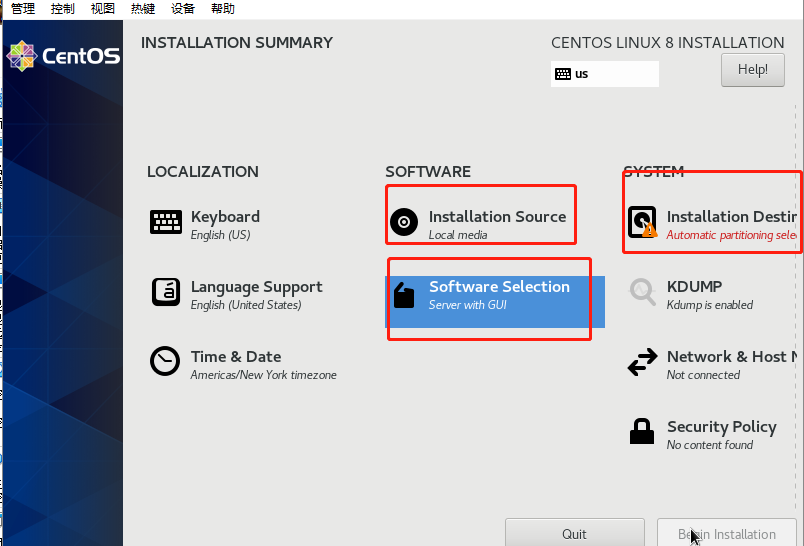Viewport: 804px width, 546px height.
Task: Click the Keyboard layout icon
Action: [x=166, y=222]
